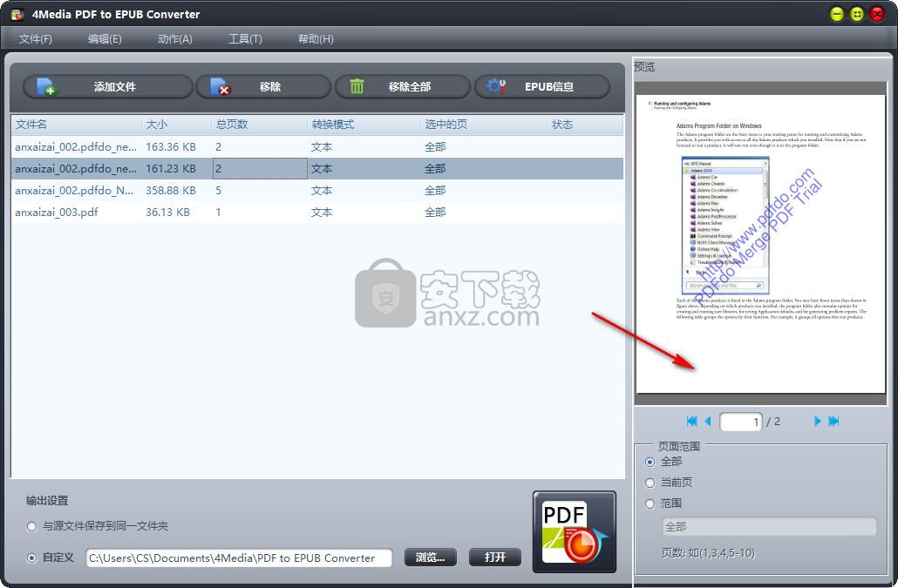Click the 浏览... browse button
The height and width of the screenshot is (588, 898).
click(431, 558)
